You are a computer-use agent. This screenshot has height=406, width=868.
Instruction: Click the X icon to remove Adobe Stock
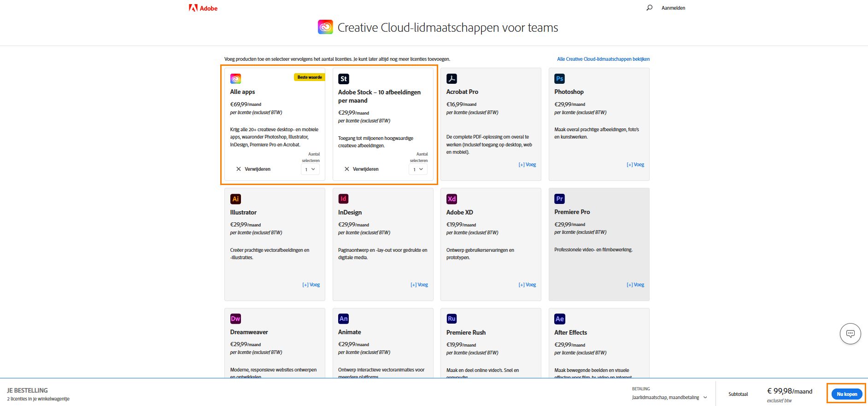pos(347,169)
